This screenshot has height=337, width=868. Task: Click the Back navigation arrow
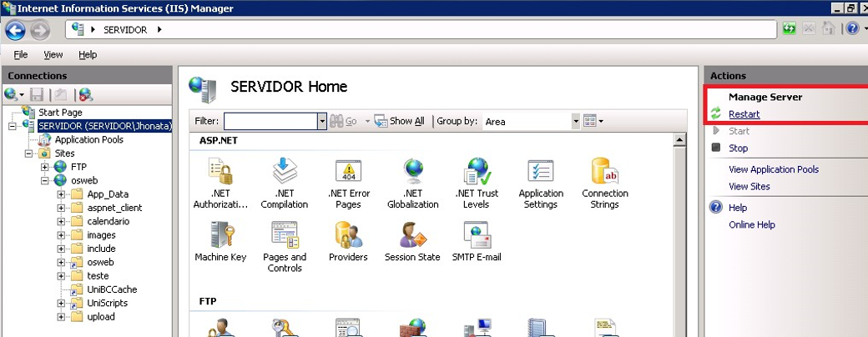coord(16,29)
